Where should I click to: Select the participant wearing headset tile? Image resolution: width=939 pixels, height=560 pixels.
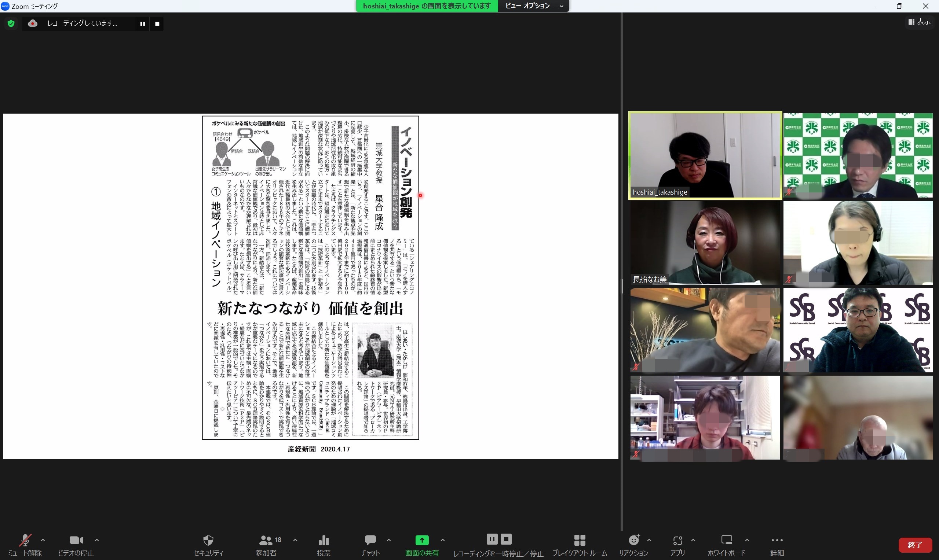[858, 243]
